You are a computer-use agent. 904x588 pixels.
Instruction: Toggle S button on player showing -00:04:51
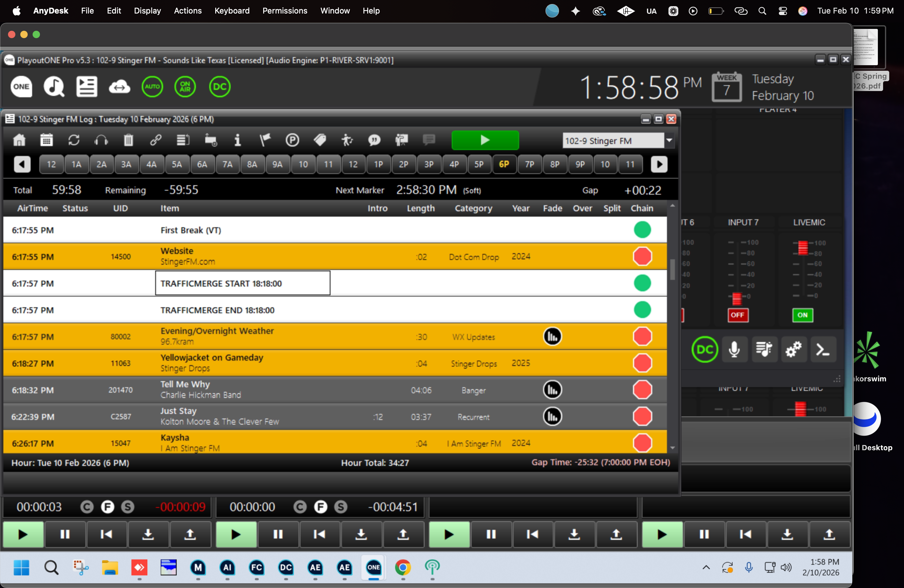tap(341, 507)
